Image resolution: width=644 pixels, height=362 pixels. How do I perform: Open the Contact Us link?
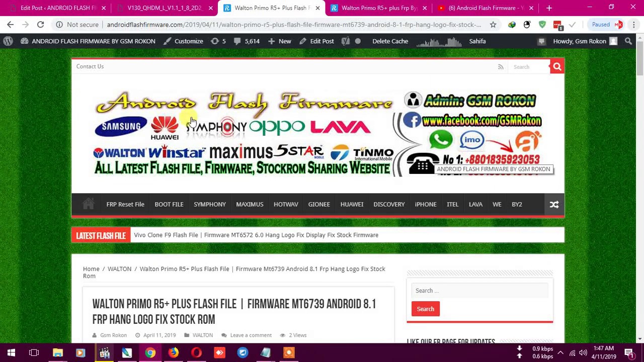coord(90,66)
